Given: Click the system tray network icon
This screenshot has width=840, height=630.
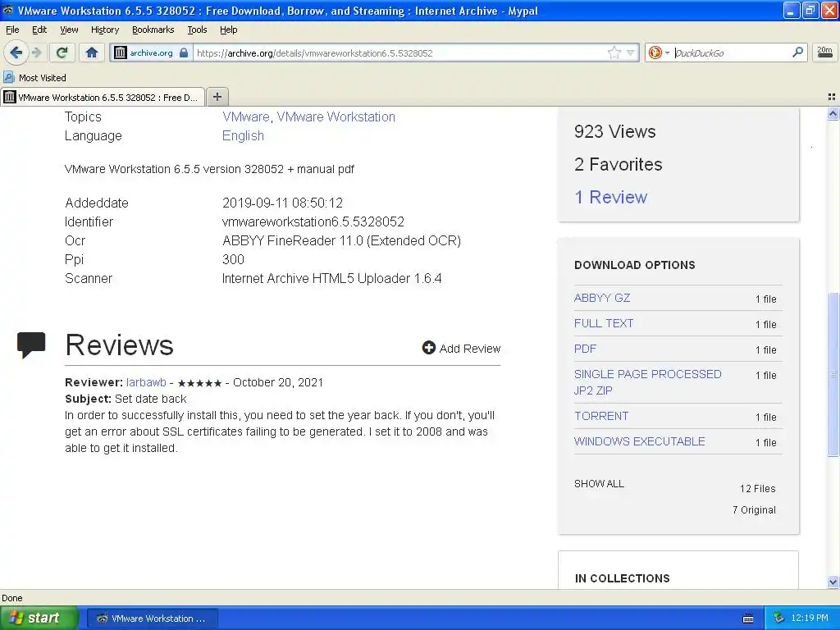Looking at the screenshot, I should pos(779,619).
